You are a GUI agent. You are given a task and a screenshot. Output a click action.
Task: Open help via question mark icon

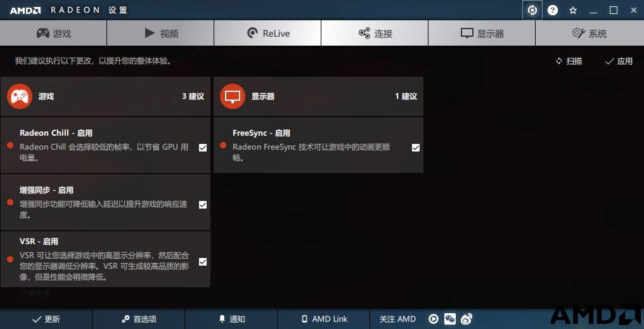[553, 10]
